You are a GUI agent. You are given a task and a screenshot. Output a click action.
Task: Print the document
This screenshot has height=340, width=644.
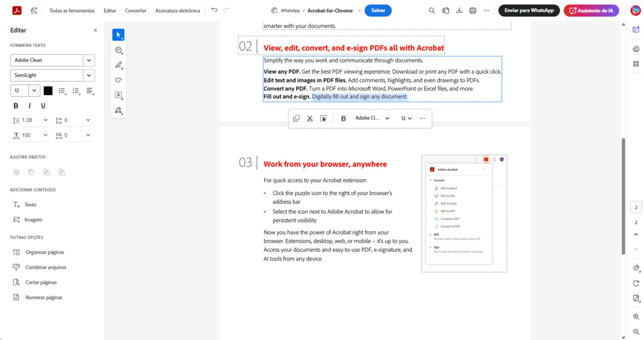tap(473, 11)
